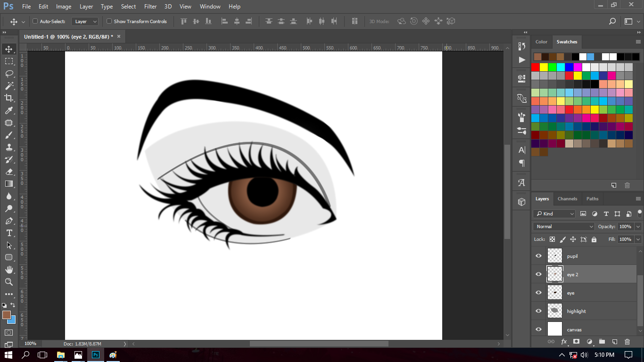The height and width of the screenshot is (362, 644).
Task: Open the Layers panel menu
Action: point(638,199)
